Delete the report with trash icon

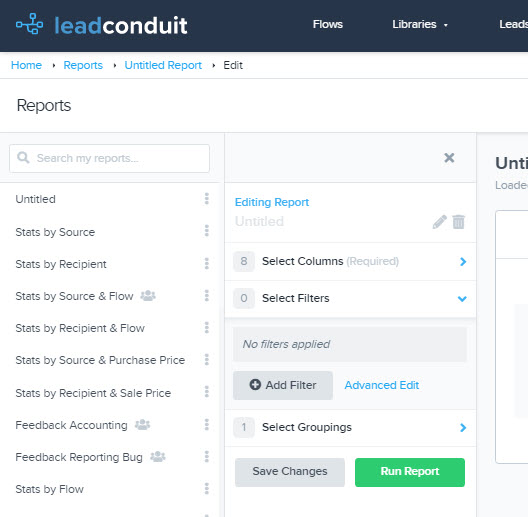pos(458,222)
